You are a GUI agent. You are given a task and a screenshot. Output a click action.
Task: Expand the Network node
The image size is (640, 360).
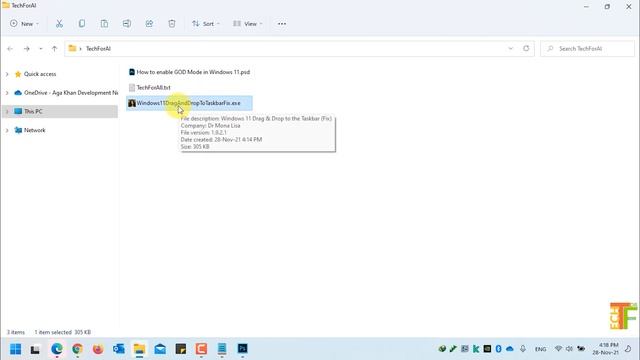tap(7, 130)
